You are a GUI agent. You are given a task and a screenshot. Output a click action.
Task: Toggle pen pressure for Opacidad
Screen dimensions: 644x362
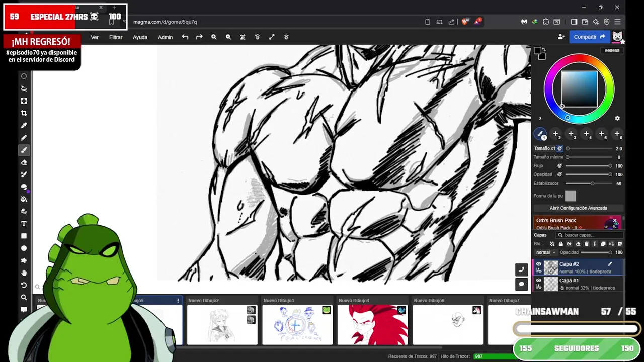point(559,174)
